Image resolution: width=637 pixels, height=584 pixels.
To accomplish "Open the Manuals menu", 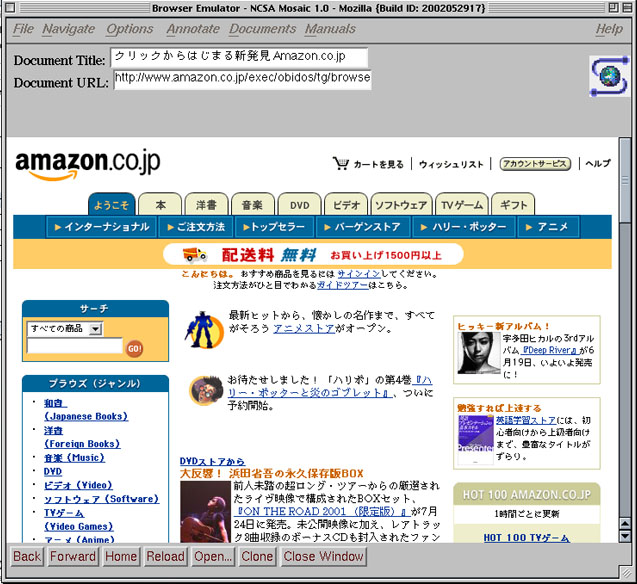I will pos(330,29).
